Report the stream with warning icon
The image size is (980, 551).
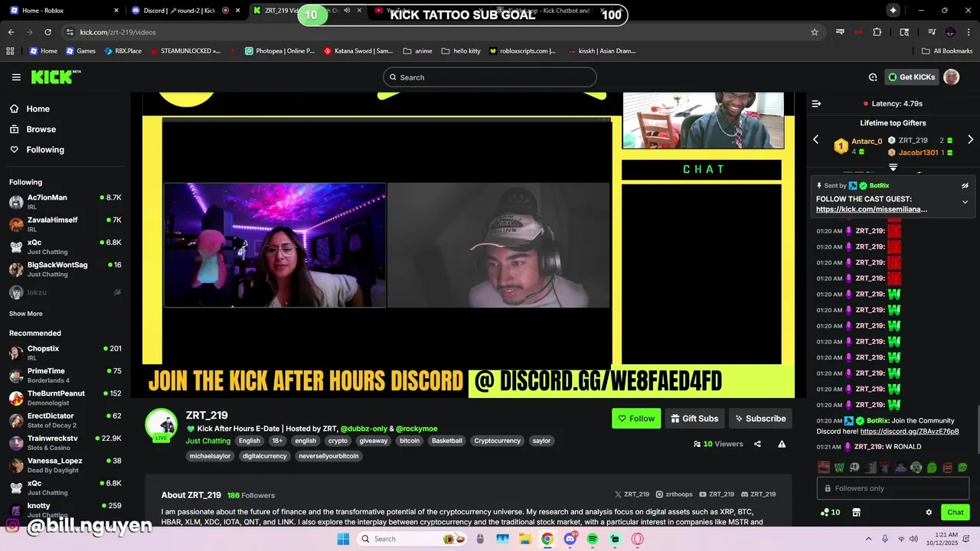tap(782, 444)
